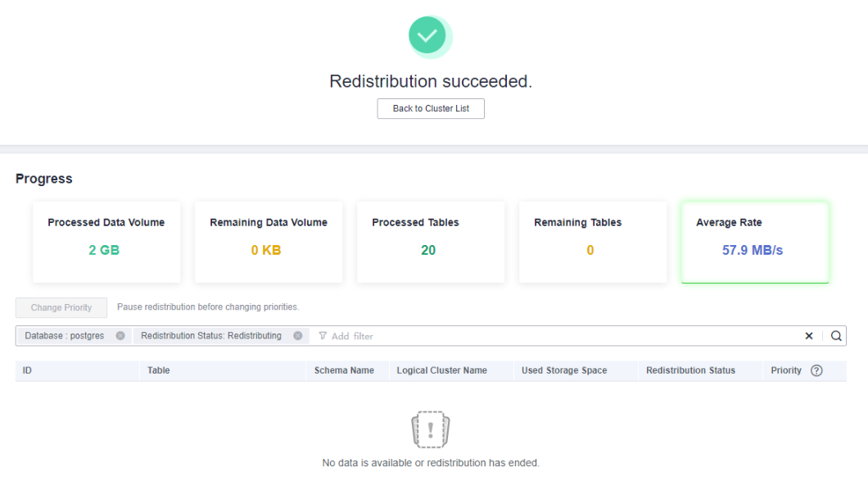This screenshot has width=868, height=504.
Task: Click the Used Storage Space column header
Action: point(564,370)
